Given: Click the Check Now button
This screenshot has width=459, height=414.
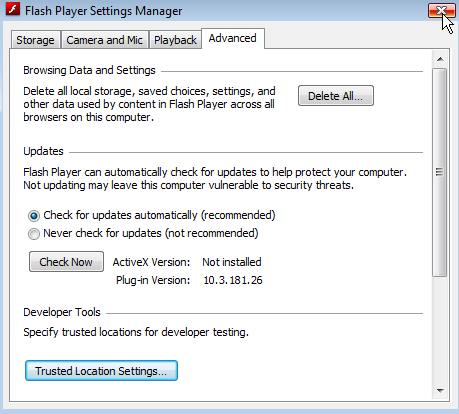Looking at the screenshot, I should click(x=66, y=262).
